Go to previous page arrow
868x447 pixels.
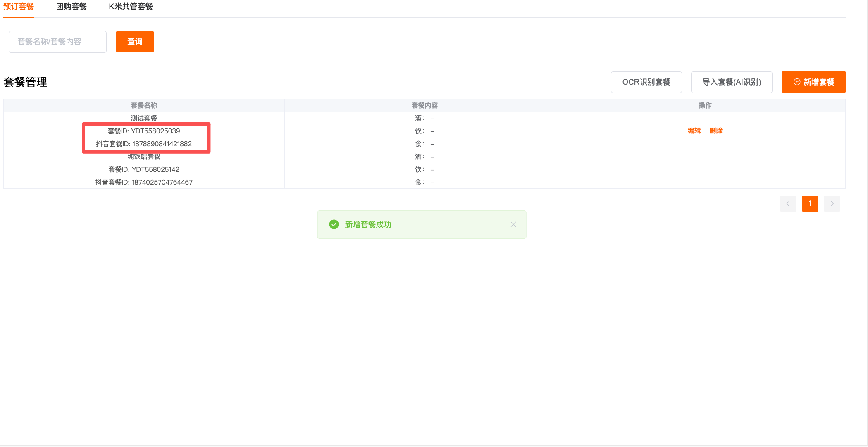pyautogui.click(x=788, y=204)
